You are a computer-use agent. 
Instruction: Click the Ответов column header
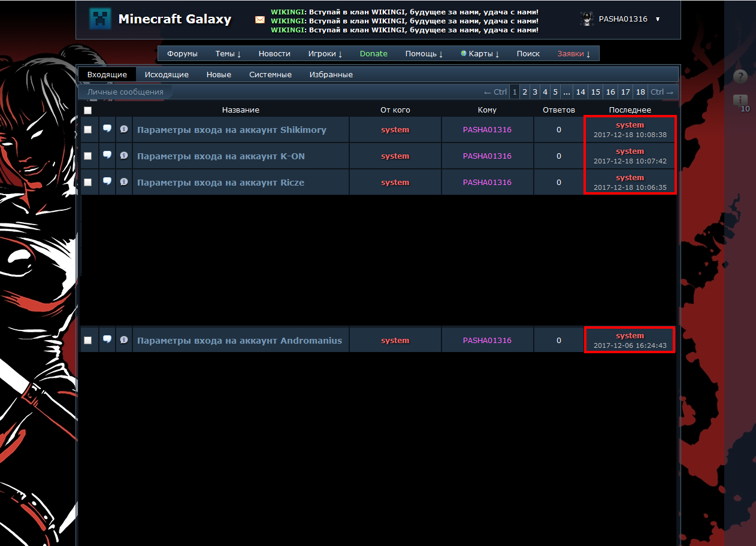click(559, 110)
